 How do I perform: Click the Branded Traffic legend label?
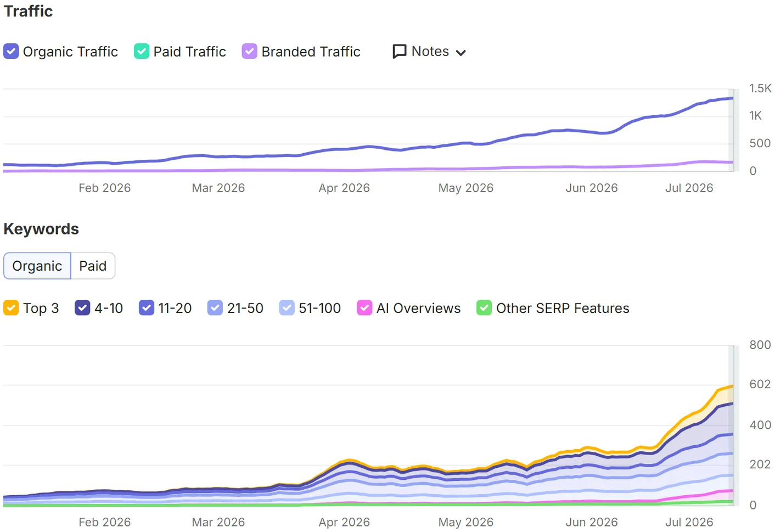[311, 52]
